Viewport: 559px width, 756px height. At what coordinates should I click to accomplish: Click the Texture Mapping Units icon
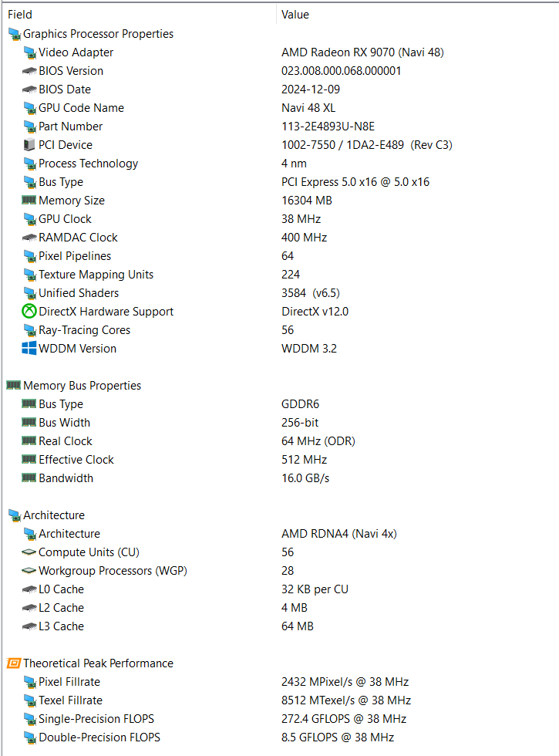29,275
